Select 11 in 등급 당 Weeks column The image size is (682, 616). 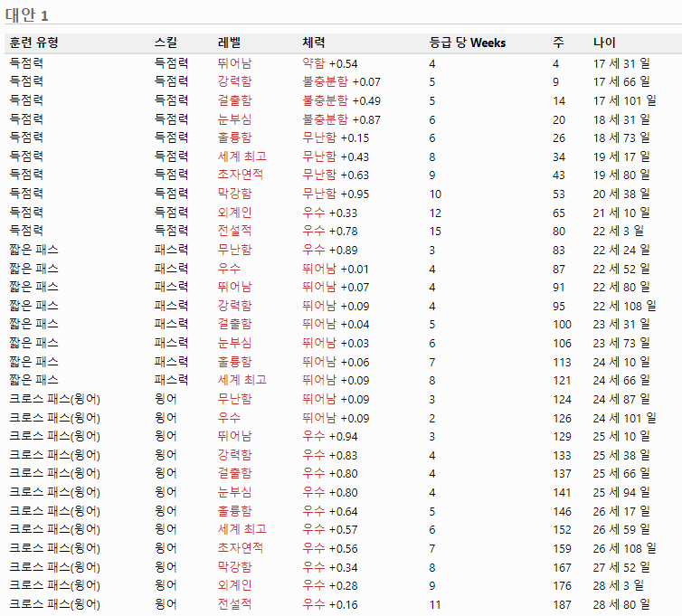tap(435, 604)
